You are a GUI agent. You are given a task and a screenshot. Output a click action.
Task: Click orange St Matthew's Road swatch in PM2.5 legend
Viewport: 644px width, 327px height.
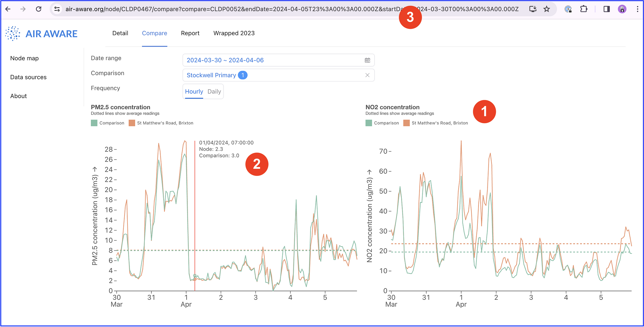[132, 123]
